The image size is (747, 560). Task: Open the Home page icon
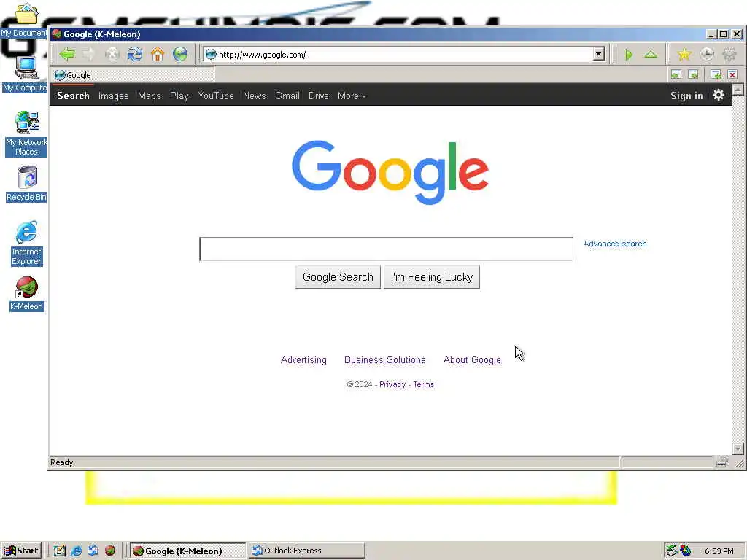pos(158,54)
